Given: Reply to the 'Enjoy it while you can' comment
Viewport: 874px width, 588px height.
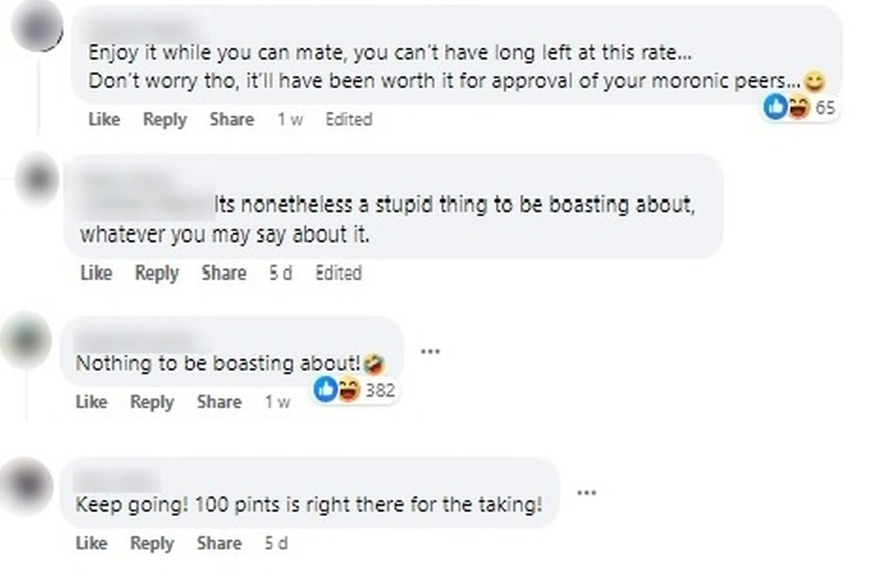Looking at the screenshot, I should 165,120.
